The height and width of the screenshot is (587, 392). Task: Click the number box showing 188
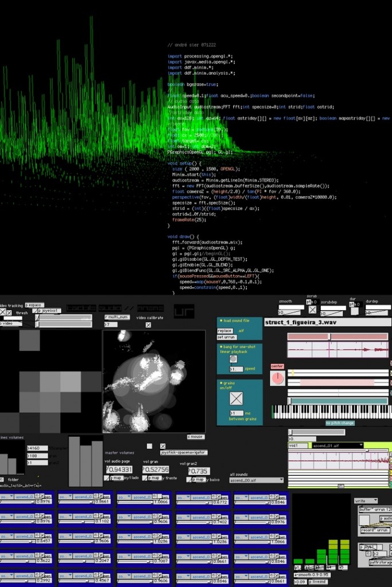coord(37,456)
